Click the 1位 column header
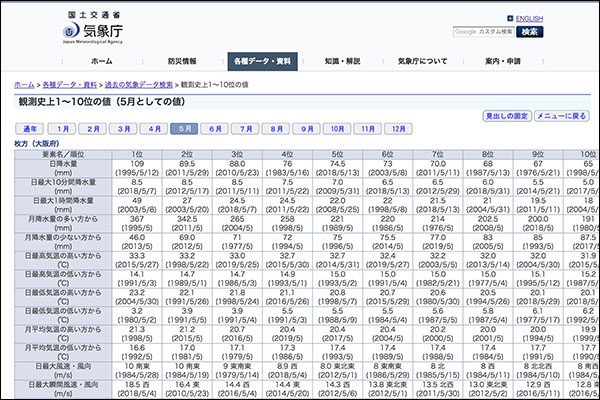 click(x=137, y=154)
